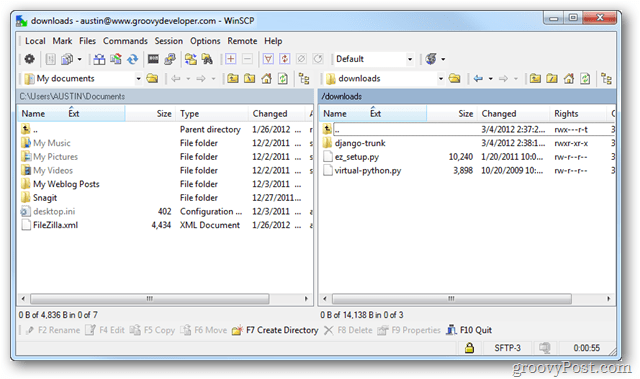
Task: Click the Select Files plus icon
Action: pyautogui.click(x=231, y=59)
